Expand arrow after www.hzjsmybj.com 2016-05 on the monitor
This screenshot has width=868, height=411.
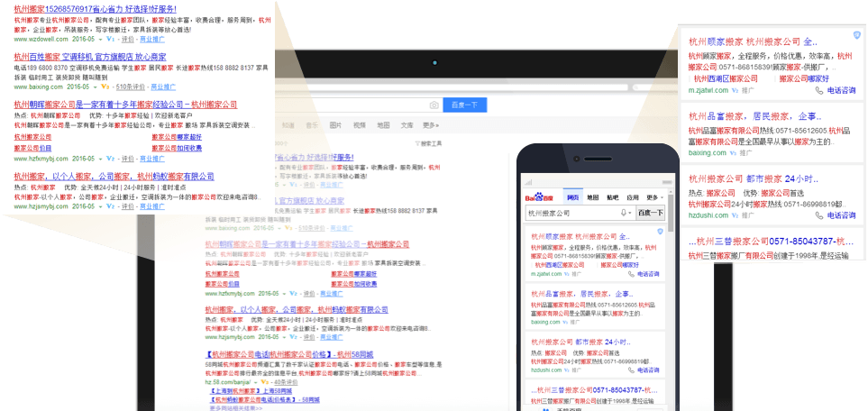coord(285,337)
